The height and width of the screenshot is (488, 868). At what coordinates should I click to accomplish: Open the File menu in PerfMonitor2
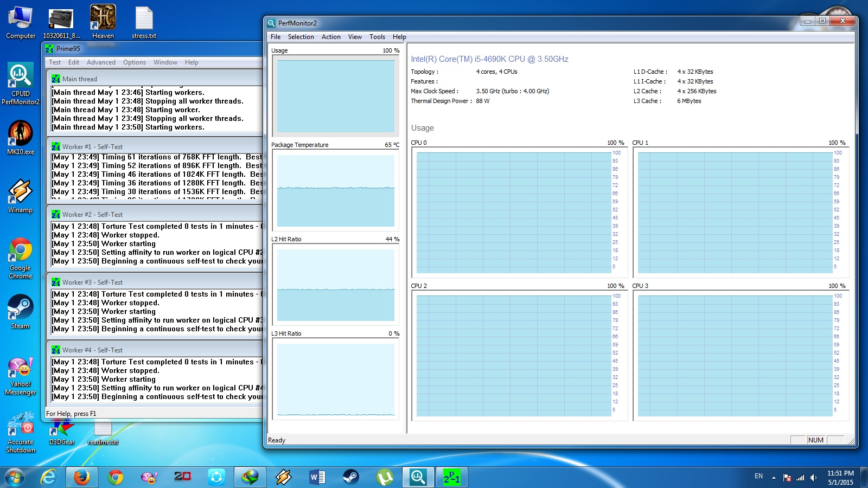pos(276,37)
